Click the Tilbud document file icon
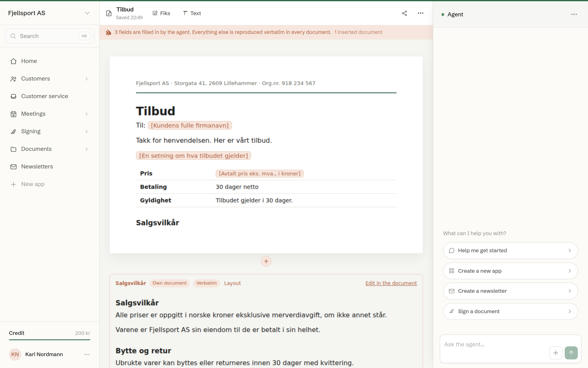588x368 pixels. click(x=109, y=13)
